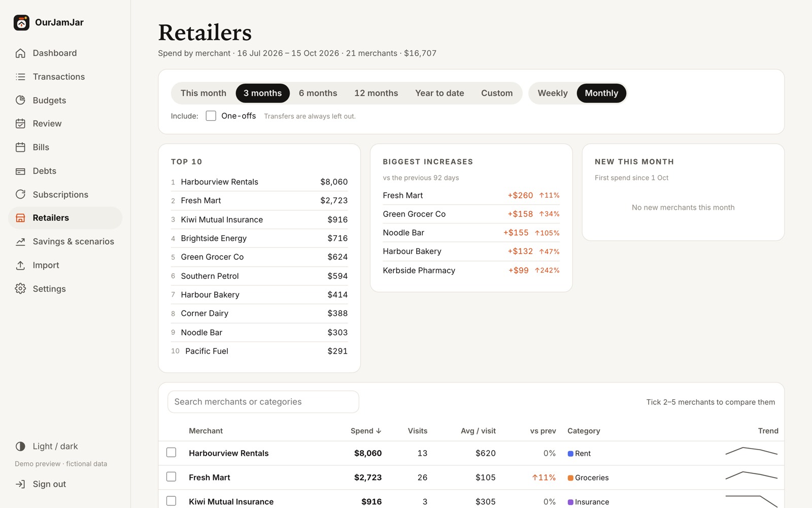Click Kerbside Pharmacy in Biggest Increases
Viewport: 812px width, 508px height.
coord(419,270)
